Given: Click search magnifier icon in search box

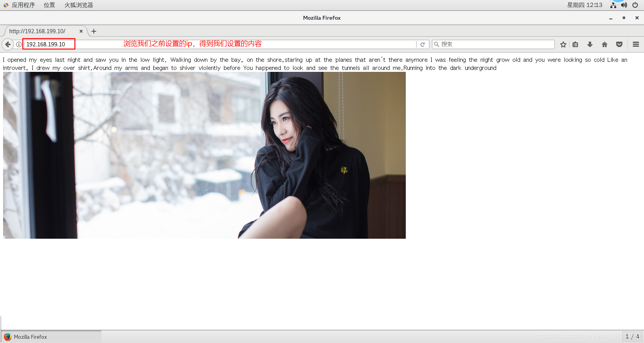Looking at the screenshot, I should pyautogui.click(x=437, y=44).
